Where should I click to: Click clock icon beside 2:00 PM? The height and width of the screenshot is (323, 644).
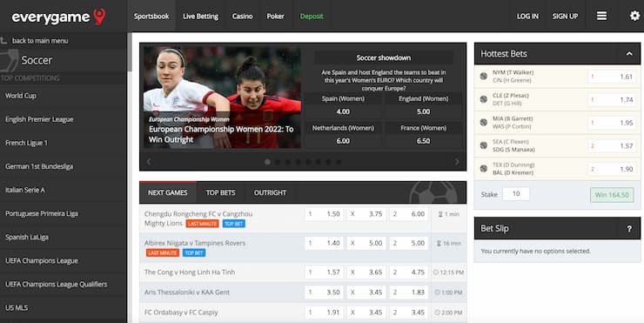[438, 313]
